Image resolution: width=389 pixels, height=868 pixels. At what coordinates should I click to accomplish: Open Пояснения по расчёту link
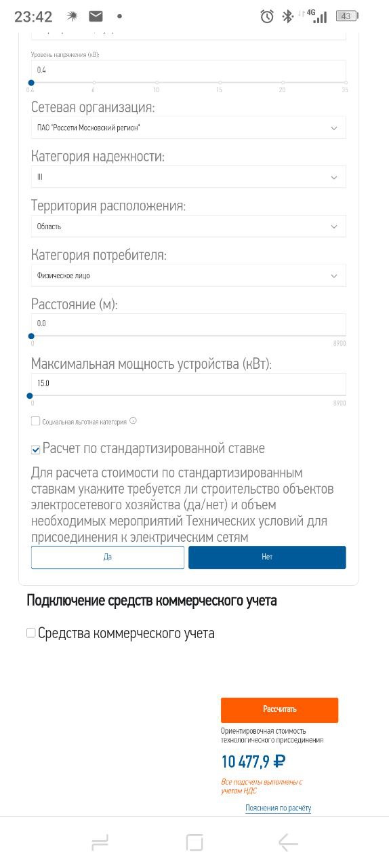[x=278, y=808]
